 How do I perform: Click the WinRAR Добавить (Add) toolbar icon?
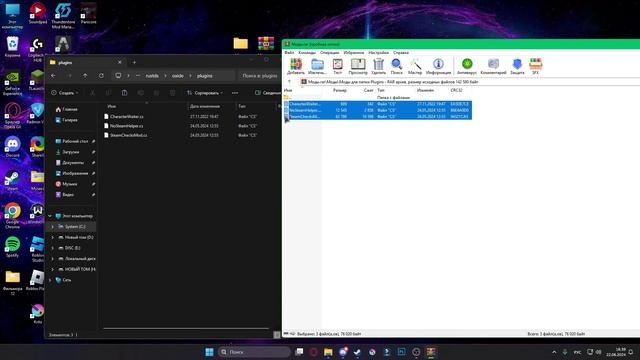coord(296,64)
